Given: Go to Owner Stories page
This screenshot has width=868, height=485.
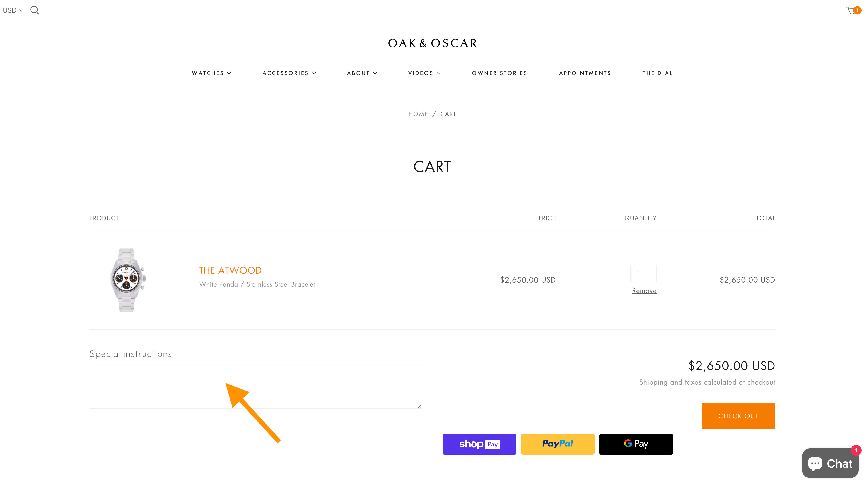Looking at the screenshot, I should [499, 73].
